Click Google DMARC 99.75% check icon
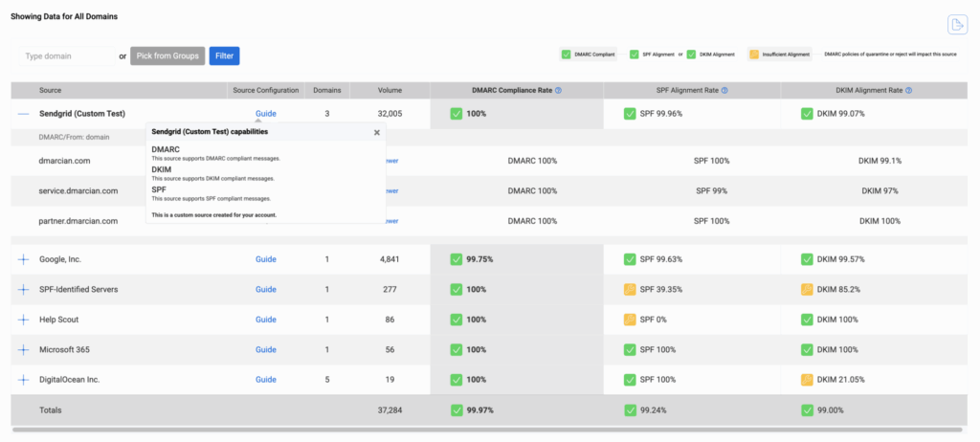This screenshot has height=442, width=980. coord(457,259)
